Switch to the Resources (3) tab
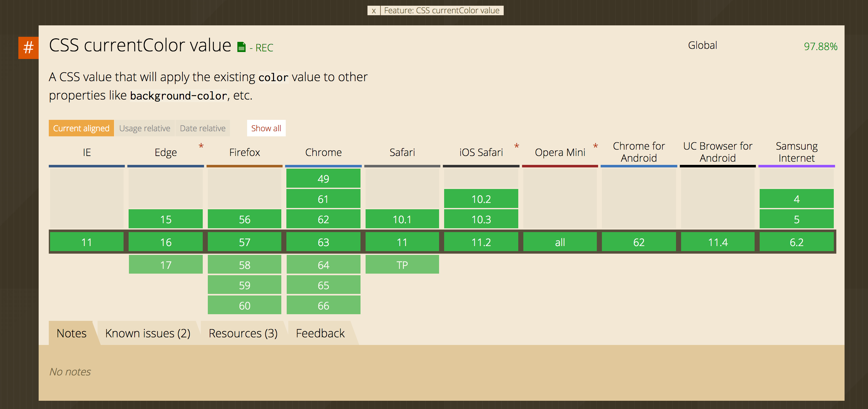The height and width of the screenshot is (409, 868). coord(243,333)
